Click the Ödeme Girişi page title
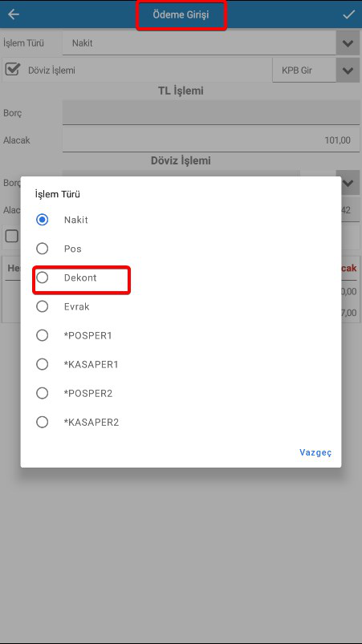Image resolution: width=362 pixels, height=644 pixels. 181,14
